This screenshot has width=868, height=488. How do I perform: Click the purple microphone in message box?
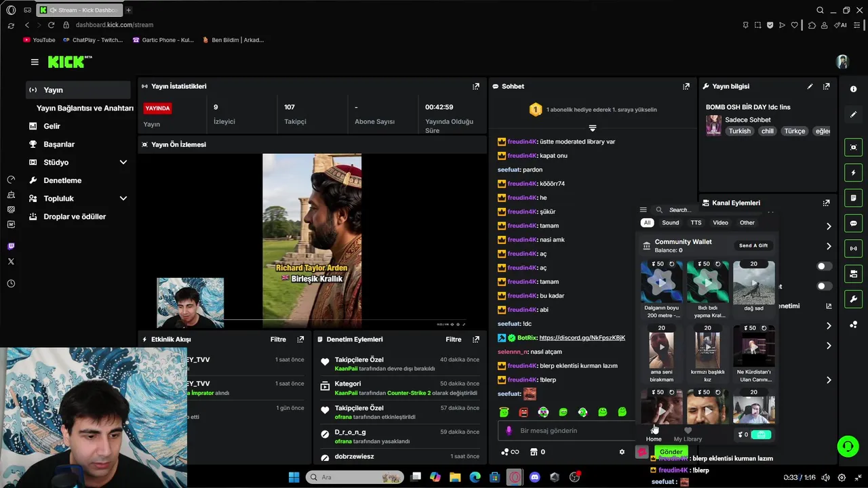[509, 430]
